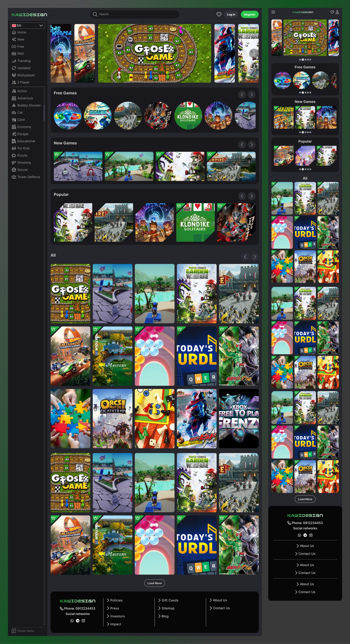Select Home in the sidebar
The width and height of the screenshot is (350, 644).
pyautogui.click(x=14, y=32)
